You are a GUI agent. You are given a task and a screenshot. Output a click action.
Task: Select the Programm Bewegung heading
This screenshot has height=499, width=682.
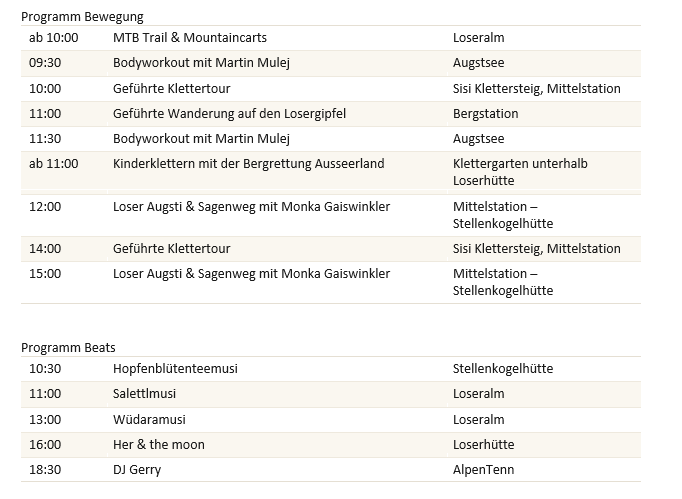pos(82,17)
